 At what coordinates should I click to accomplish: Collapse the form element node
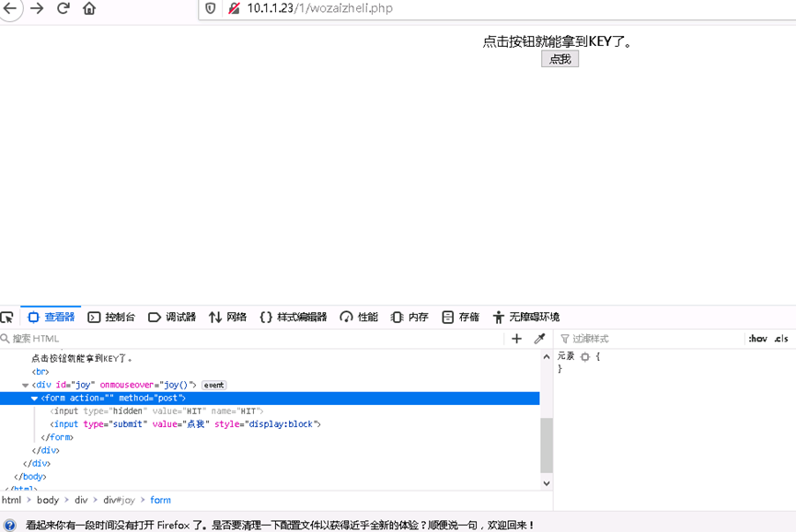tap(32, 398)
